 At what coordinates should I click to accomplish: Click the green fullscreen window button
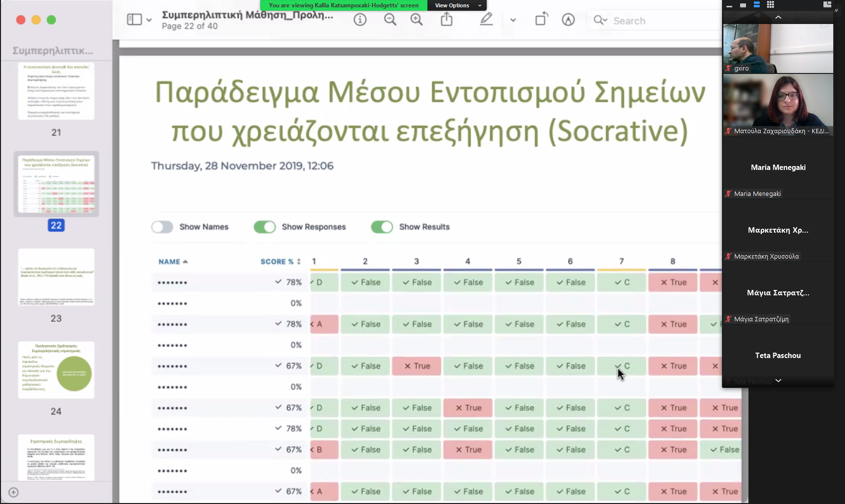click(x=51, y=20)
